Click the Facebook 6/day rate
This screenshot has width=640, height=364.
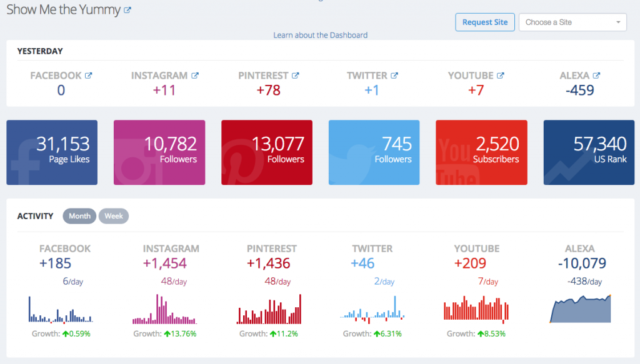72,282
